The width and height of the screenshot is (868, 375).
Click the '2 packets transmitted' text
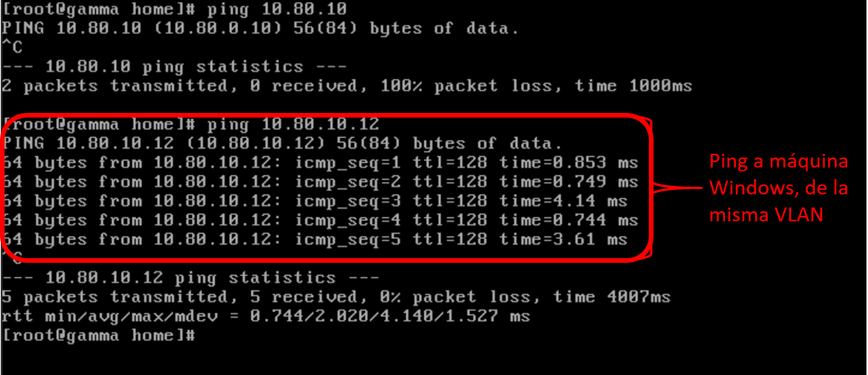[x=115, y=87]
